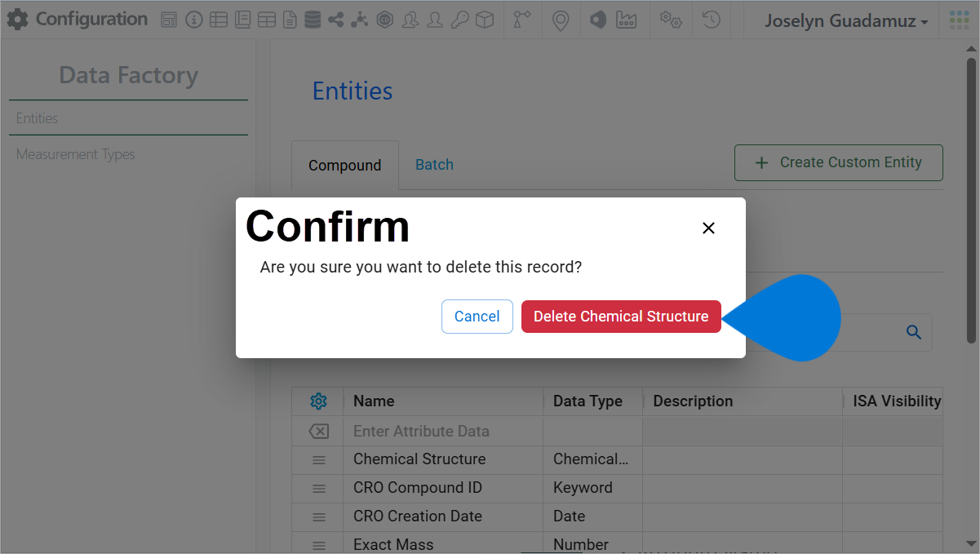Click the factory icon in toolbar
This screenshot has width=980, height=554.
(x=626, y=20)
